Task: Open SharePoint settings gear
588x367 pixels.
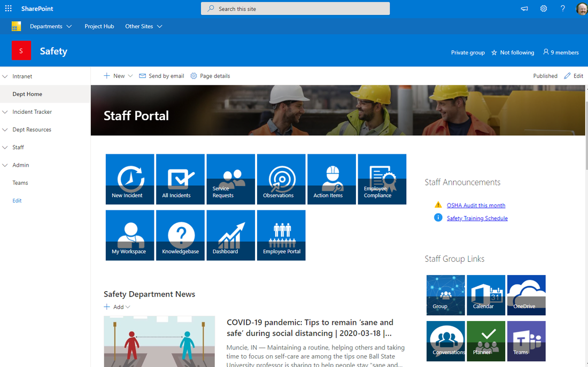Action: point(544,9)
